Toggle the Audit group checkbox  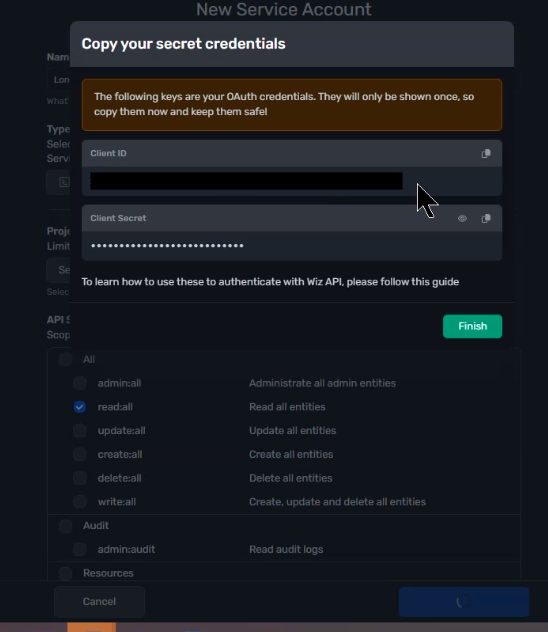tap(65, 526)
